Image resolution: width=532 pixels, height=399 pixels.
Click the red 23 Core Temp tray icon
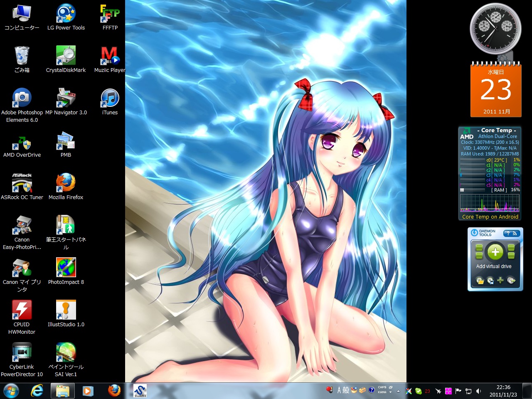click(x=427, y=391)
